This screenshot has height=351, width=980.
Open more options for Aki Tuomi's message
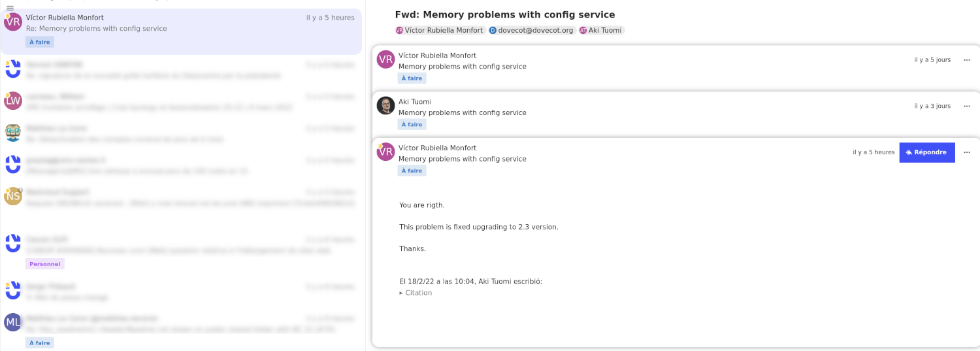(967, 106)
